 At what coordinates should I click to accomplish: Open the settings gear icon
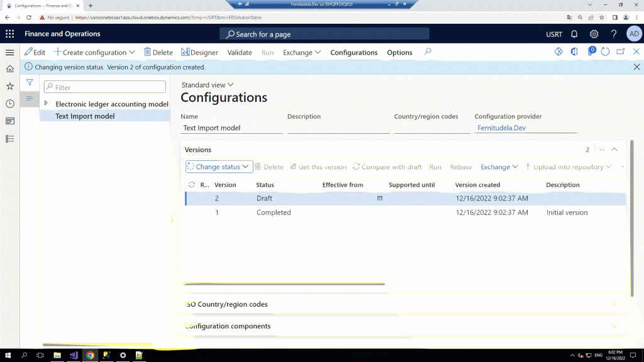(594, 34)
